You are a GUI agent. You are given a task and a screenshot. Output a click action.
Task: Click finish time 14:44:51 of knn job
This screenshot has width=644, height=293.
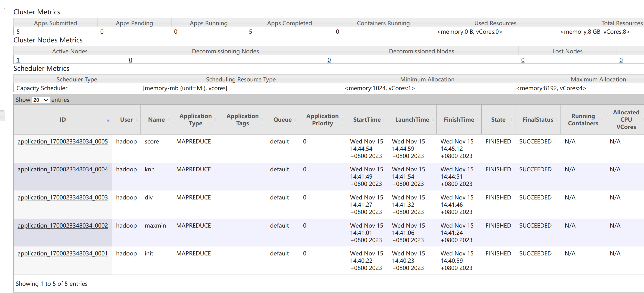452,177
